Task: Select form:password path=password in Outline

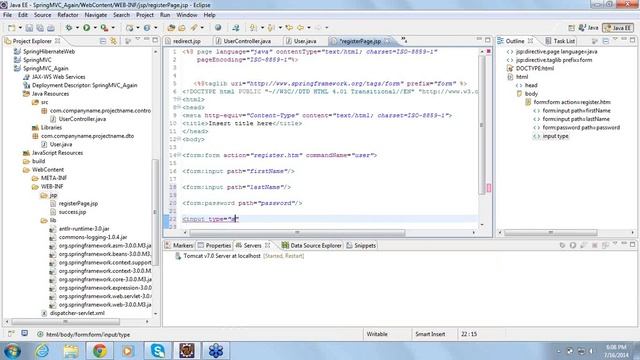Action: point(581,127)
